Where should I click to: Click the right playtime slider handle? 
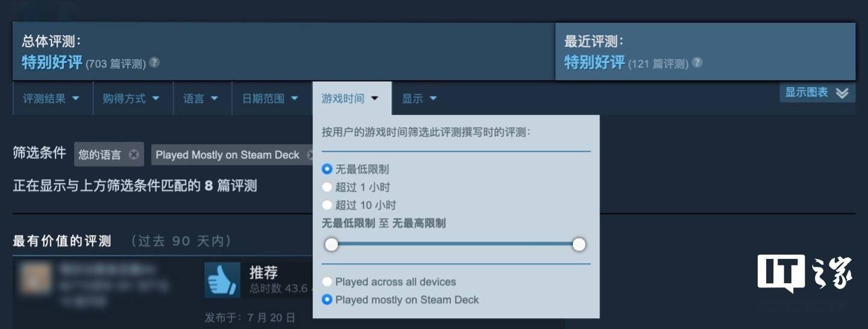pyautogui.click(x=579, y=244)
